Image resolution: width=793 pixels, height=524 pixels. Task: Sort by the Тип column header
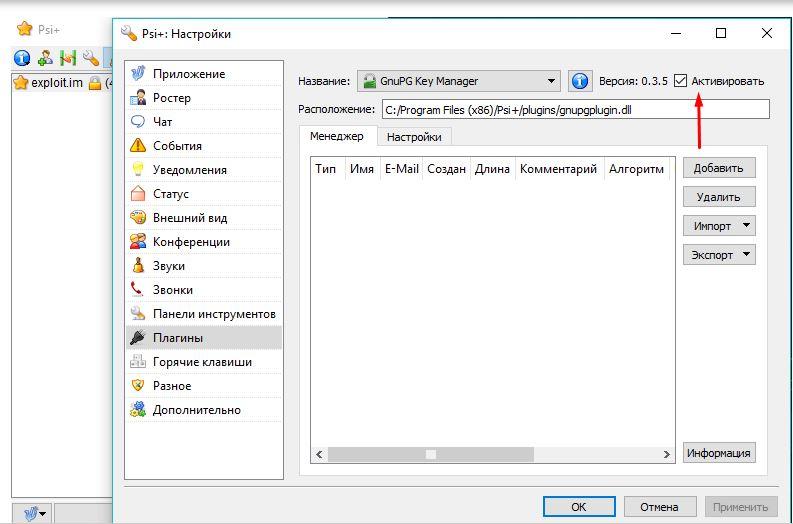click(328, 169)
